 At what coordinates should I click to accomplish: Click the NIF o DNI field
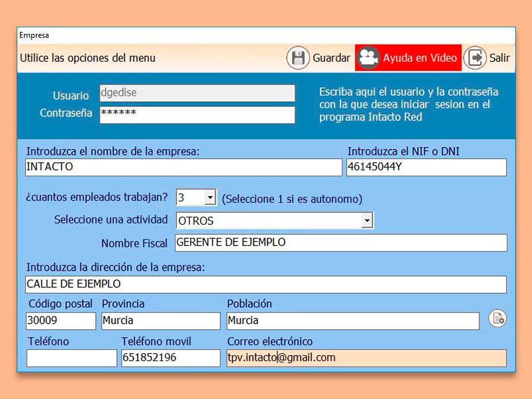pos(426,168)
